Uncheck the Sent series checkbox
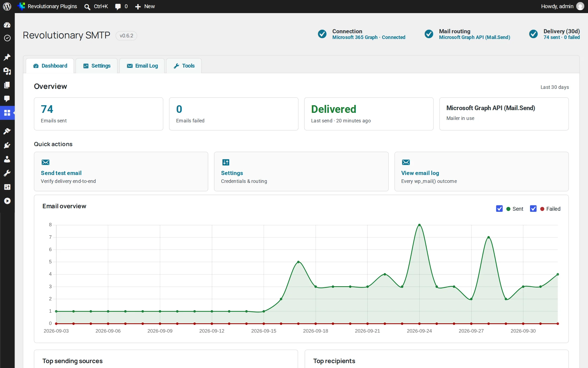588x368 pixels. tap(499, 209)
